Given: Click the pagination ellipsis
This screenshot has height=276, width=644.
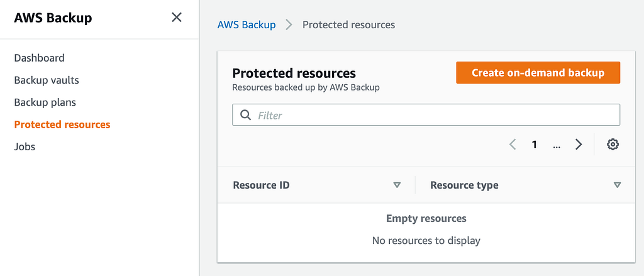Looking at the screenshot, I should point(557,145).
